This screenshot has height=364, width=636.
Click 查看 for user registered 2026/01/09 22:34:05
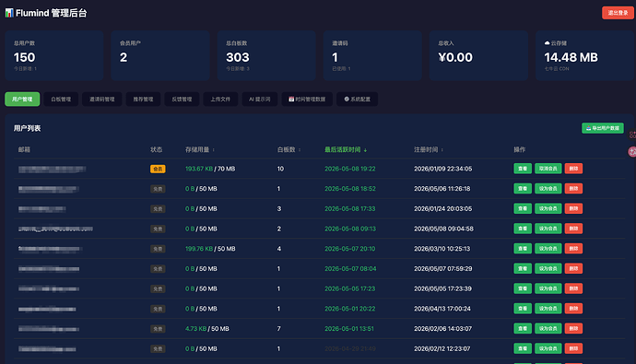tap(523, 169)
